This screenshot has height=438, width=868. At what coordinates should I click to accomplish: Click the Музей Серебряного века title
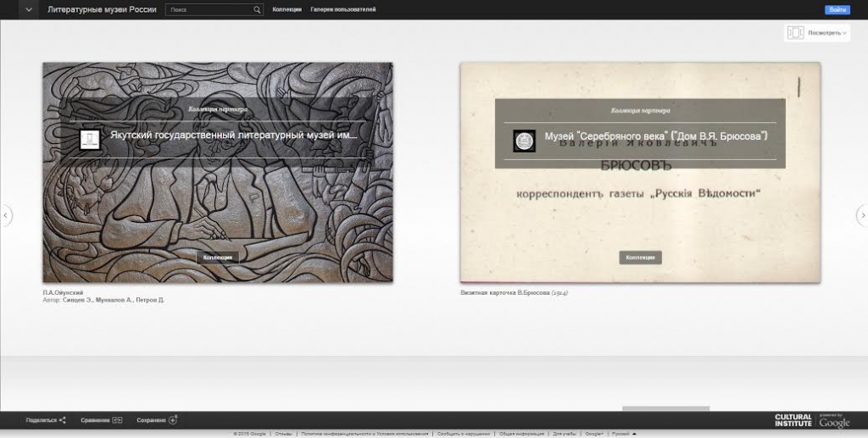click(656, 136)
